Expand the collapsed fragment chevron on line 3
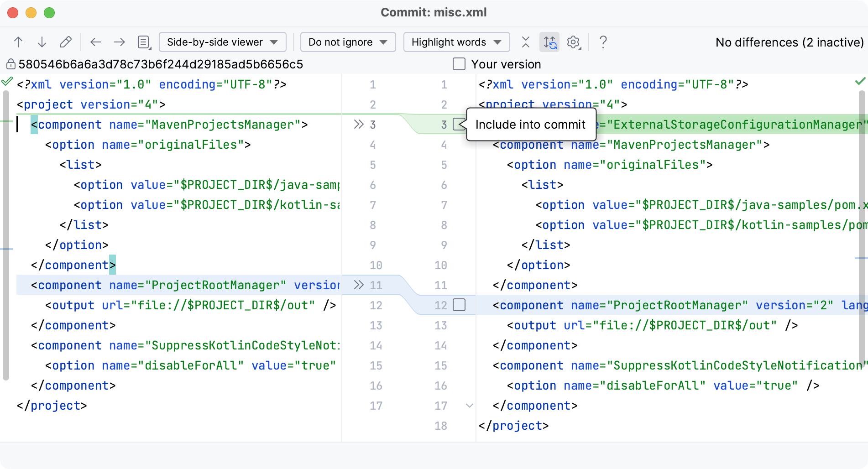This screenshot has height=469, width=868. coord(359,124)
